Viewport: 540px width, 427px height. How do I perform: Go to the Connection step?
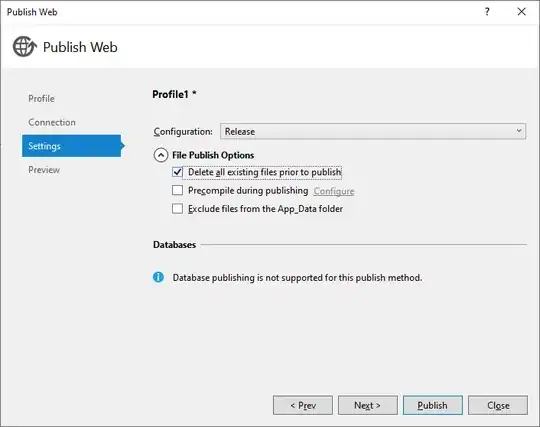(52, 122)
